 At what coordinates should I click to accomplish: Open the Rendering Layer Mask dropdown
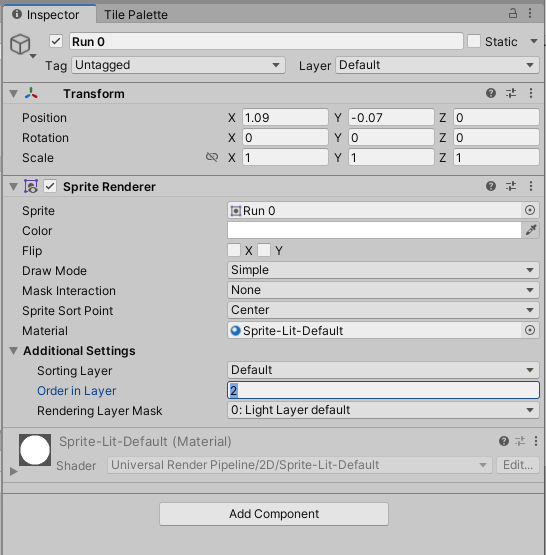tap(383, 410)
